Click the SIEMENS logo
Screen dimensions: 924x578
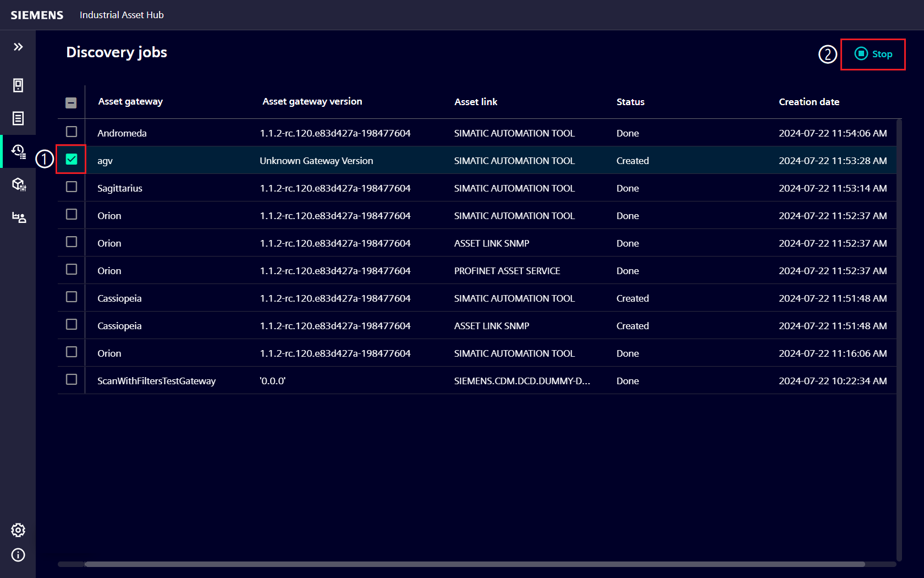(x=37, y=15)
